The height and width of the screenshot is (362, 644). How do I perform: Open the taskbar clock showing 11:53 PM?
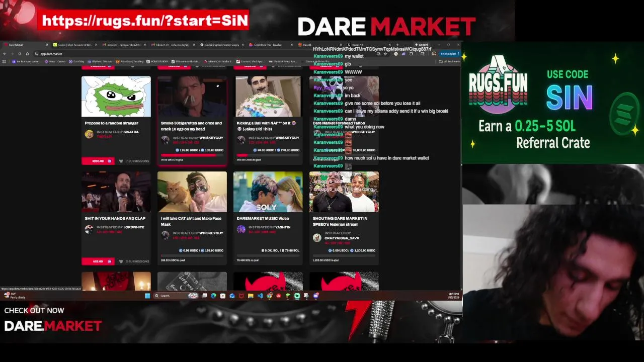pyautogui.click(x=453, y=296)
